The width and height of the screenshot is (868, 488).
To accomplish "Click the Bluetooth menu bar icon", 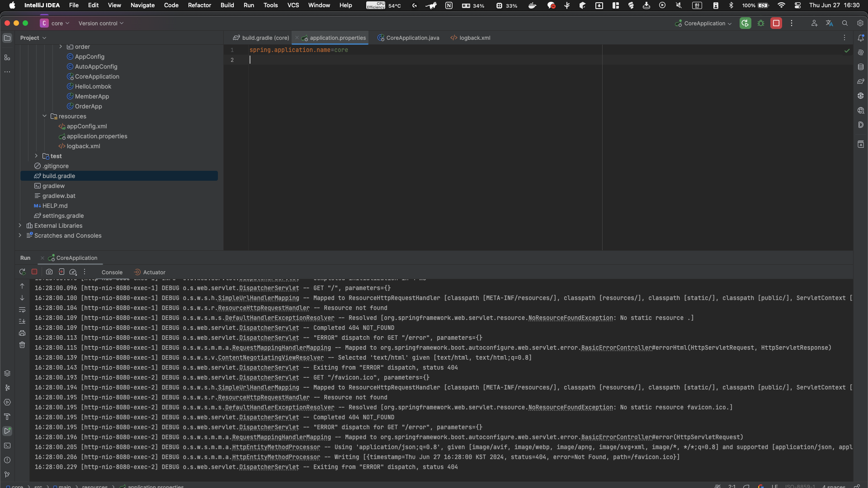I will (731, 5).
